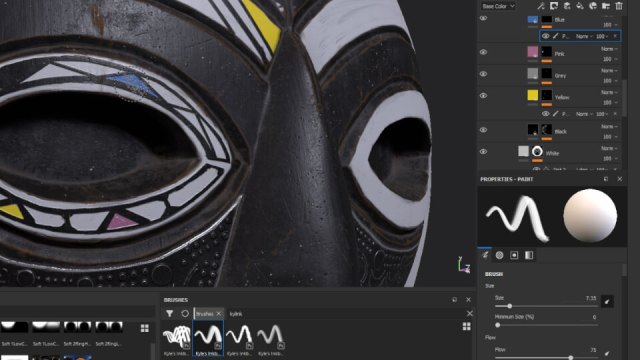Open Yellow layer blend mode dropdown
Screen dimensions: 640x360
click(609, 93)
